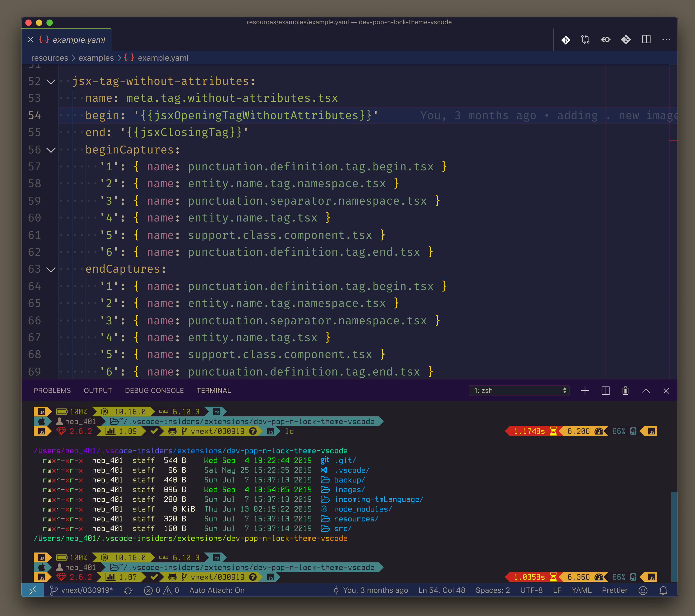Maximize the panel with the chevron up
Screen dimensions: 695x616
[x=646, y=391]
